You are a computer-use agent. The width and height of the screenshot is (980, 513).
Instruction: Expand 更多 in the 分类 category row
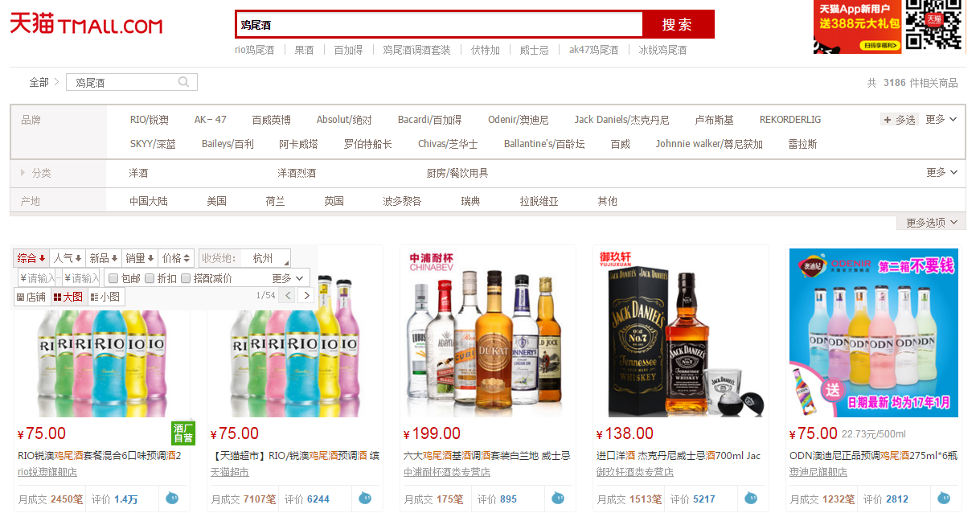click(941, 173)
